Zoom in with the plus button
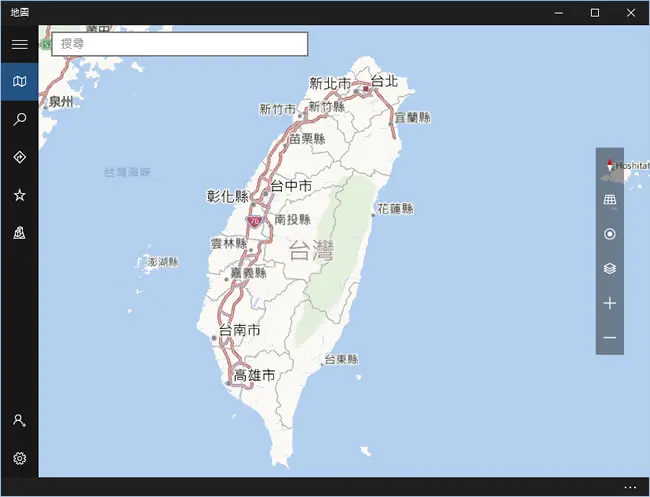Viewport: 650px width, 497px height. point(609,303)
